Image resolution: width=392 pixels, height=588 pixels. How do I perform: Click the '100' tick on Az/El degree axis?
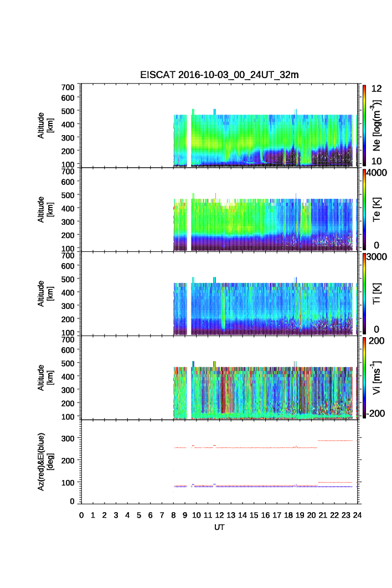[68, 483]
